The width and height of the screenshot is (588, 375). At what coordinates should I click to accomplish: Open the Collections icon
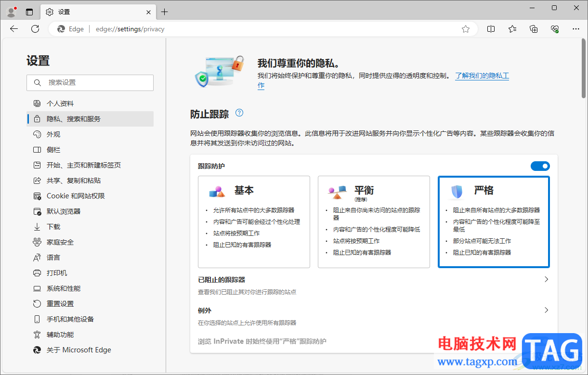click(534, 29)
